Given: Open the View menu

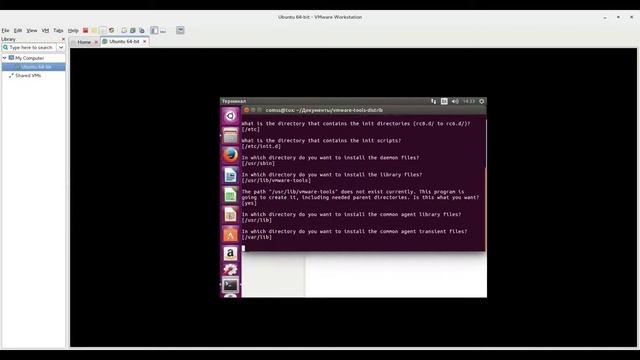Looking at the screenshot, I should (32, 31).
